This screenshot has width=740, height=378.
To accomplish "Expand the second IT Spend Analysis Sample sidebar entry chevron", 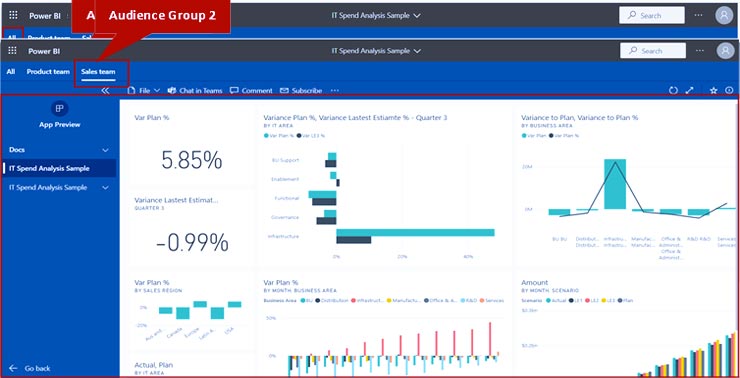I will pyautogui.click(x=106, y=188).
